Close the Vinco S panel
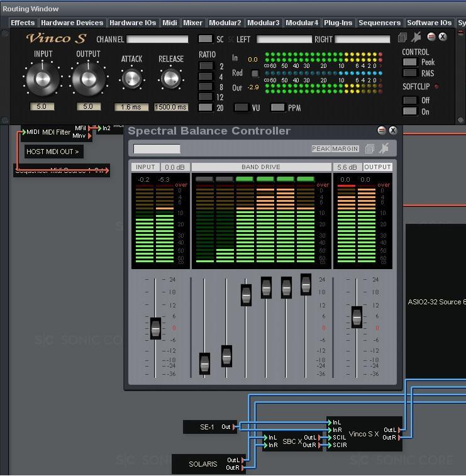 pos(443,36)
